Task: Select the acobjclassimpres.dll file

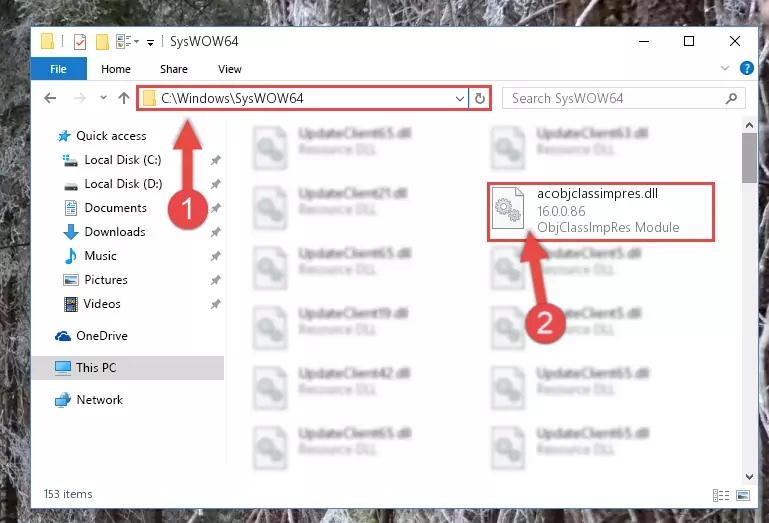Action: pos(600,211)
